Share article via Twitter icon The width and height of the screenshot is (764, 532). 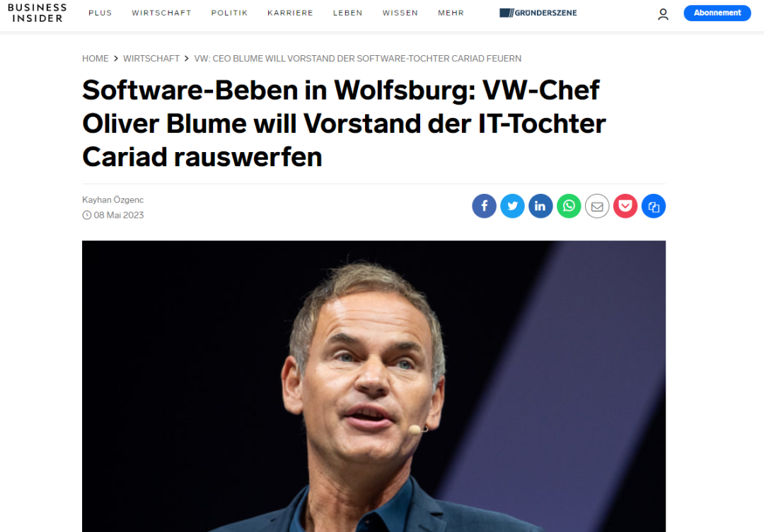pos(512,206)
